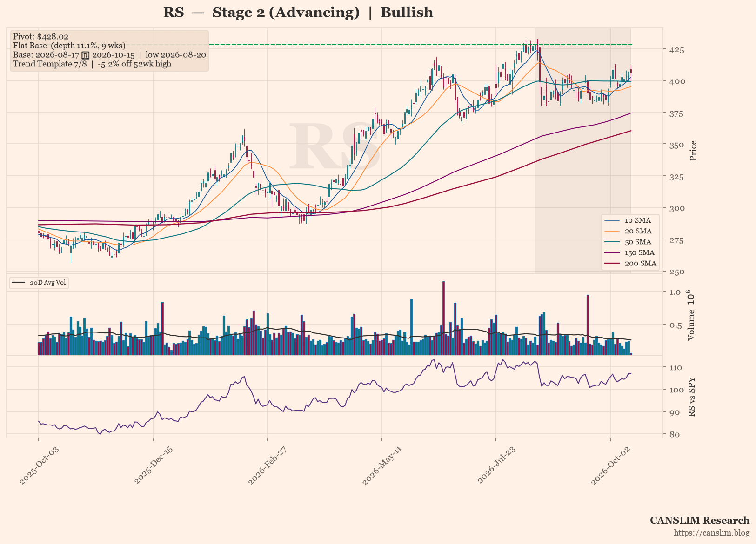Open the https://canslim.blog link
756x544 pixels.
(712, 533)
